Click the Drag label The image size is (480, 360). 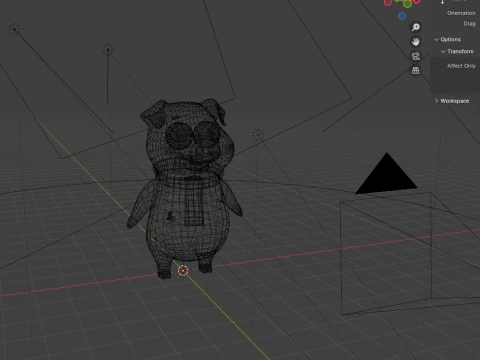tap(469, 24)
